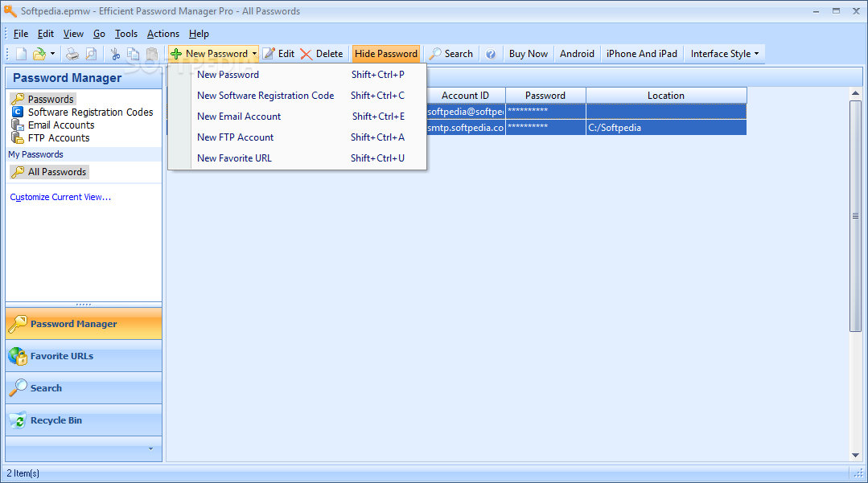This screenshot has height=483, width=868.
Task: Open help via question mark icon
Action: pos(491,54)
